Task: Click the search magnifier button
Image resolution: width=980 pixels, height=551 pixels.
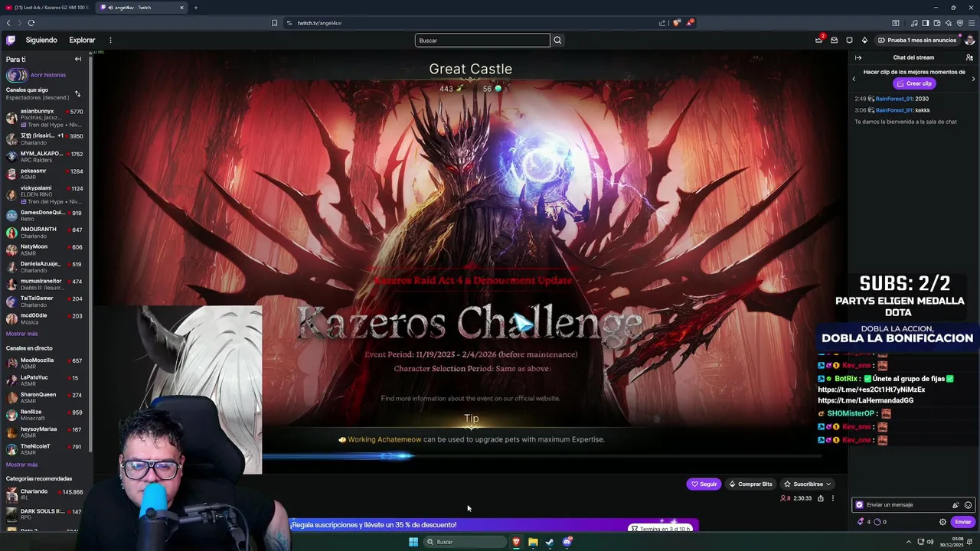Action: point(557,40)
